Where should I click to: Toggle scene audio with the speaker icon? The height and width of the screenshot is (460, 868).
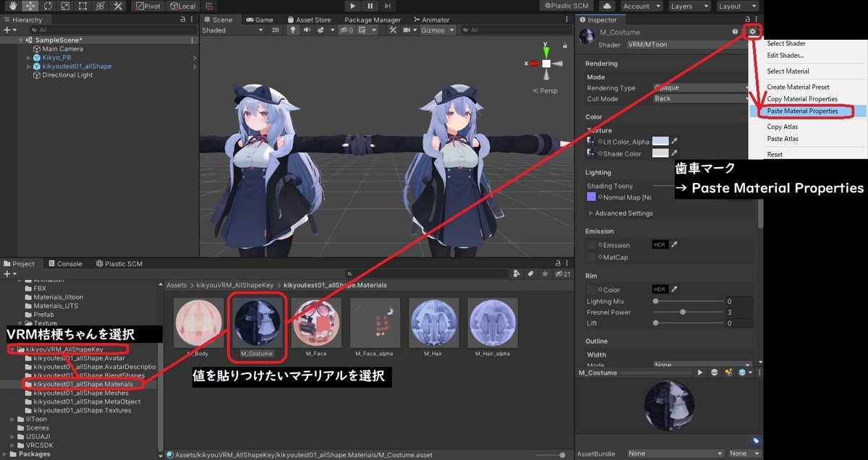[306, 30]
